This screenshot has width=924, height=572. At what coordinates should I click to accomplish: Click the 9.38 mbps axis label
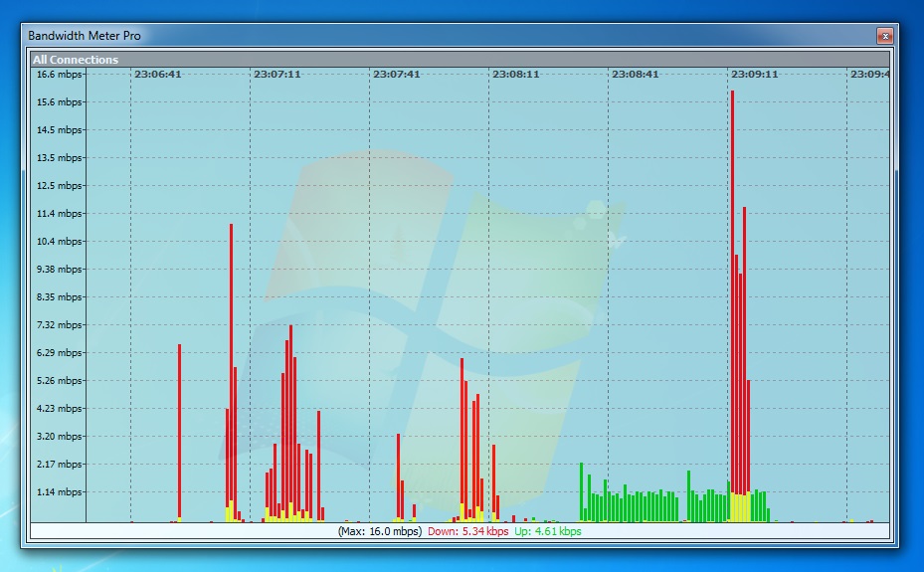click(59, 270)
